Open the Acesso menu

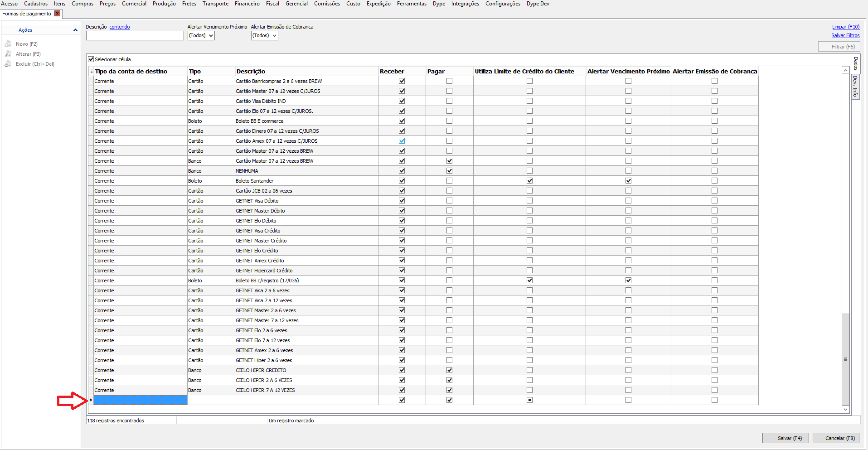pos(9,4)
